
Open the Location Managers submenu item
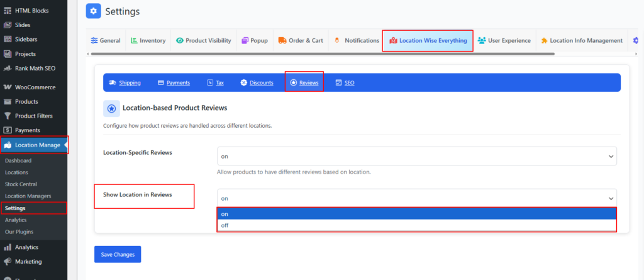click(x=28, y=196)
